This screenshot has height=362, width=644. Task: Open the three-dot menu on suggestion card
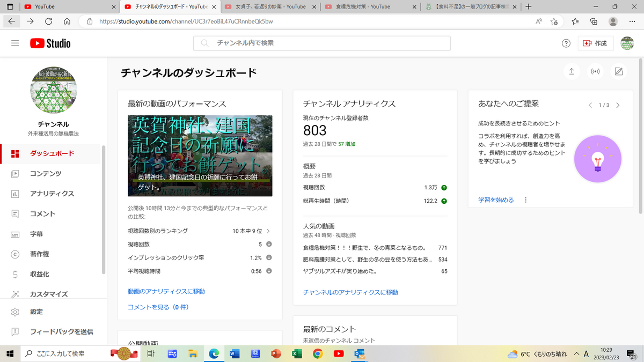click(x=525, y=200)
